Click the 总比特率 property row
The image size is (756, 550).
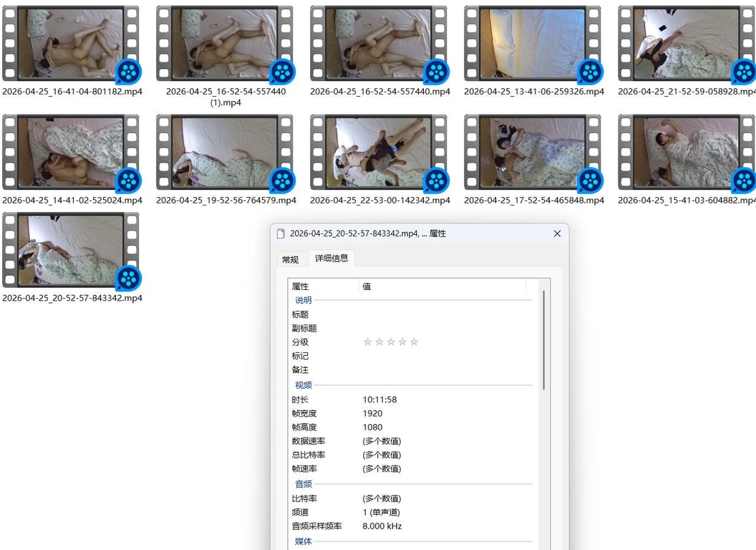tap(412, 455)
